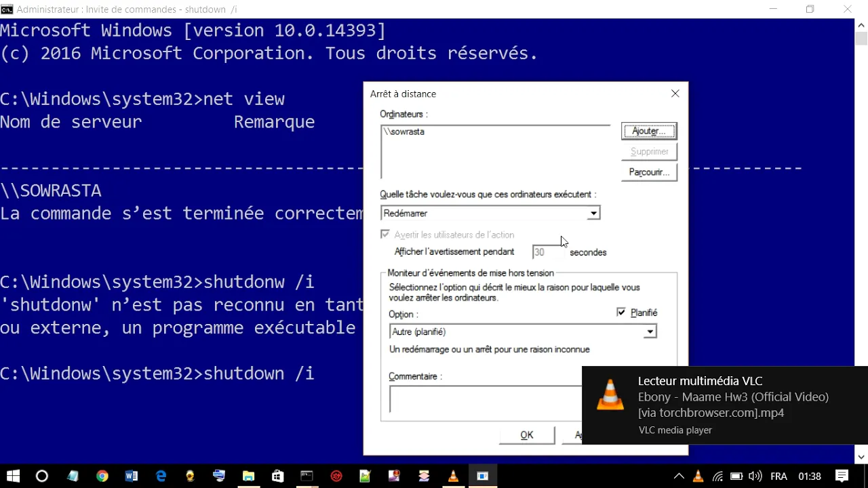Click Command Prompt scrollbar up arrow
Image resolution: width=868 pixels, height=488 pixels.
coord(861,26)
